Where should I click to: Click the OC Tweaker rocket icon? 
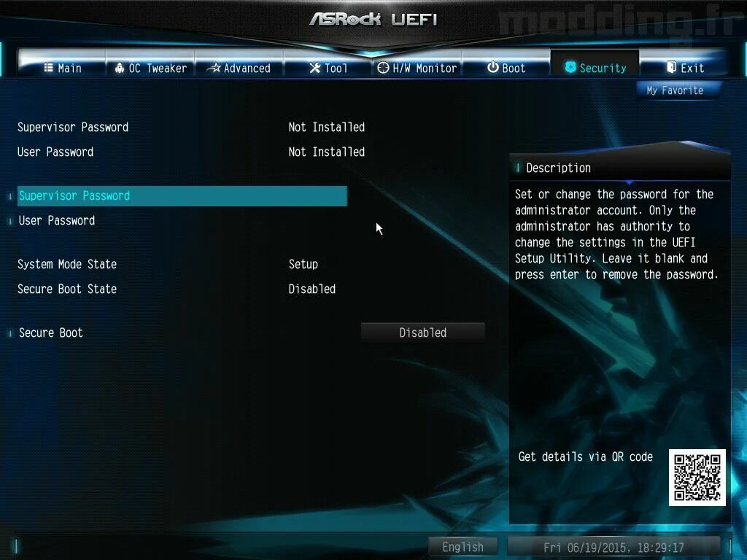click(x=120, y=68)
